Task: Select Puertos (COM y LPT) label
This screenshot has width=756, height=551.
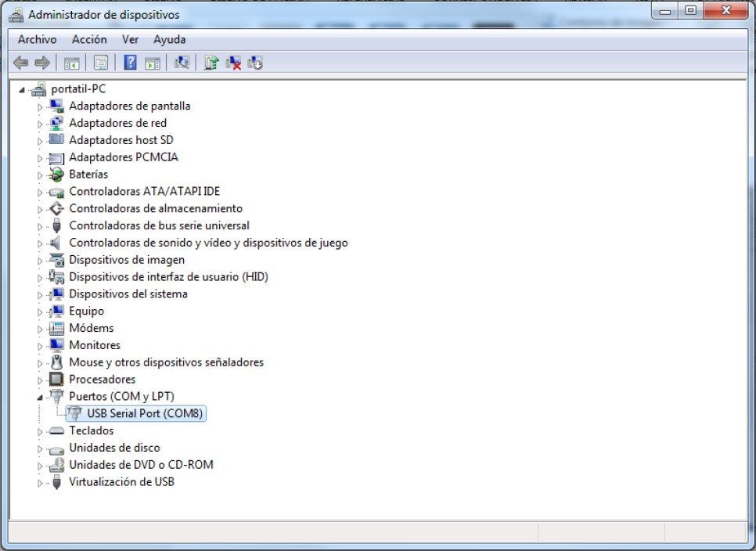Action: point(121,396)
